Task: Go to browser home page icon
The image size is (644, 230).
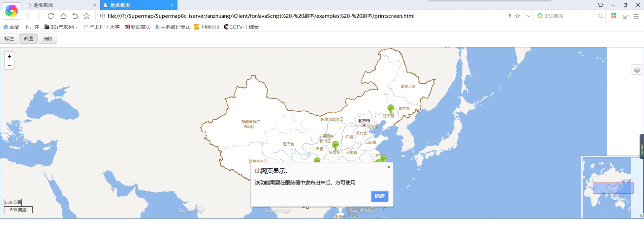Action: 63,16
